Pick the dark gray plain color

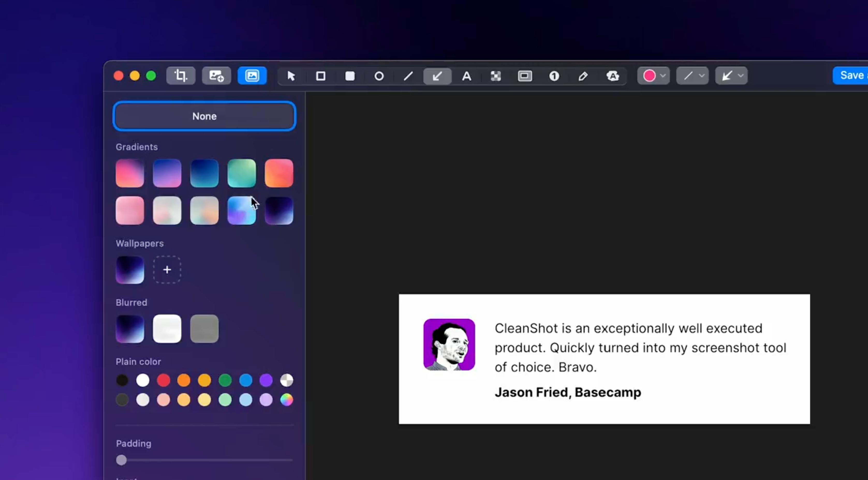click(x=122, y=400)
